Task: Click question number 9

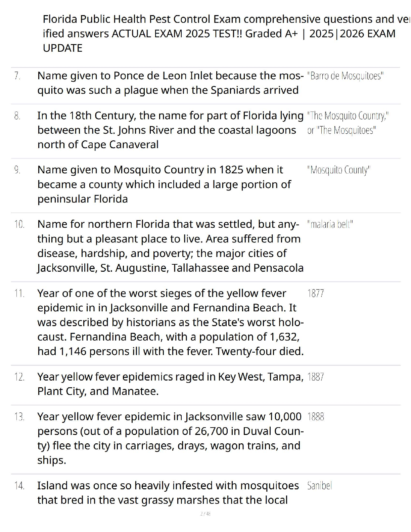Action: click(x=17, y=170)
